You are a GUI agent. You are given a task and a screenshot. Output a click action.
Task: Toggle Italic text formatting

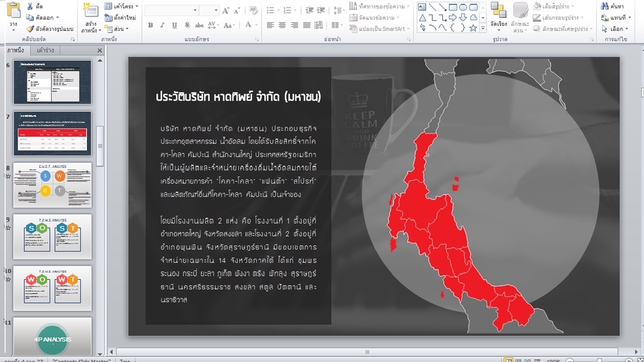(163, 26)
